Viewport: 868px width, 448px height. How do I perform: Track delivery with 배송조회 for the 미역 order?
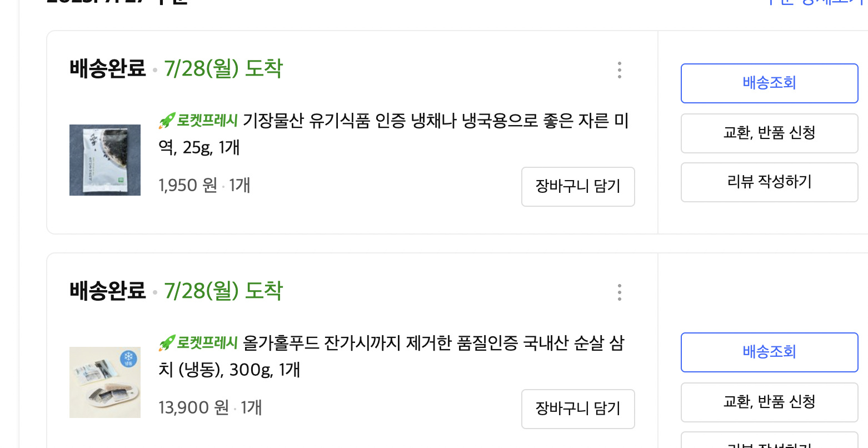tap(770, 83)
